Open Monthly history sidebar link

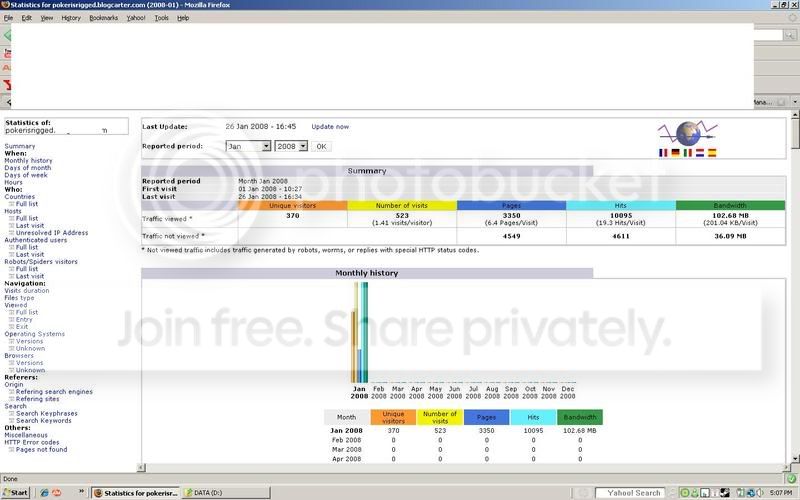(28, 160)
